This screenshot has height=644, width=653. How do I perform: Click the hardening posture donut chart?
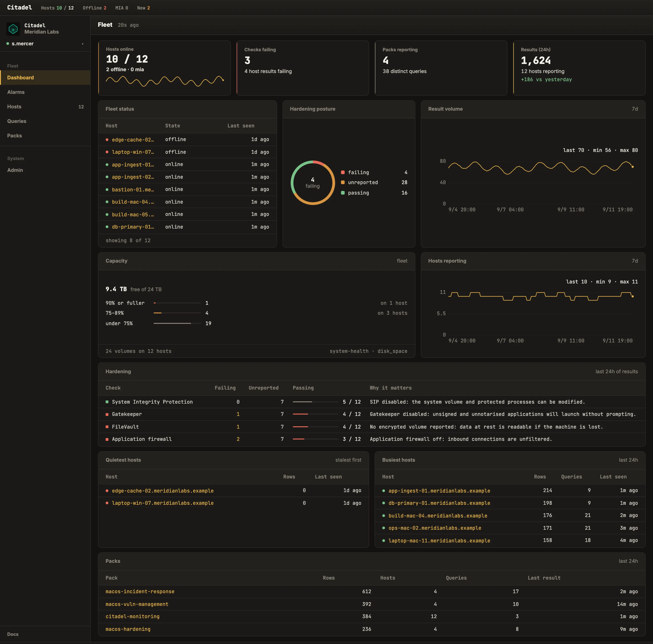[313, 183]
